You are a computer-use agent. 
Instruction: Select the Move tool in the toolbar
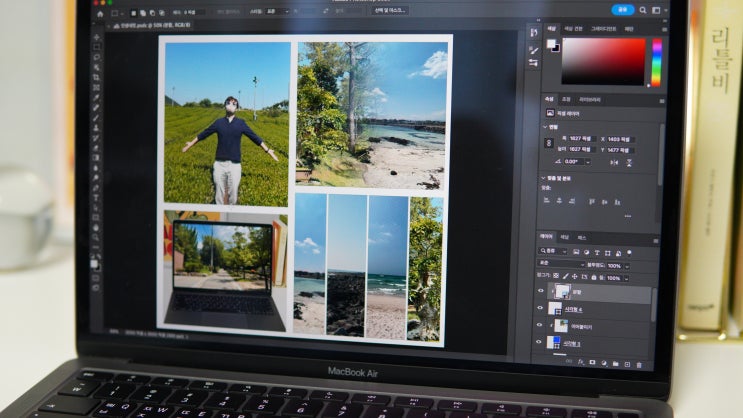pos(97,37)
